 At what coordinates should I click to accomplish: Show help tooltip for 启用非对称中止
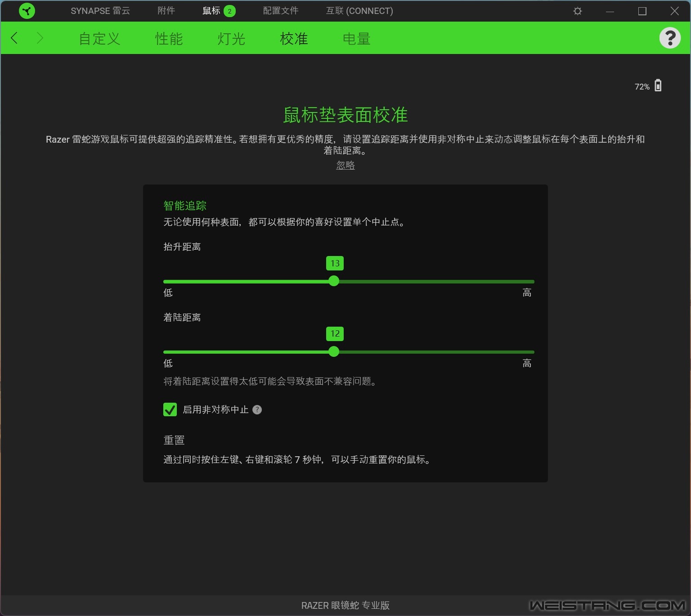point(257,409)
